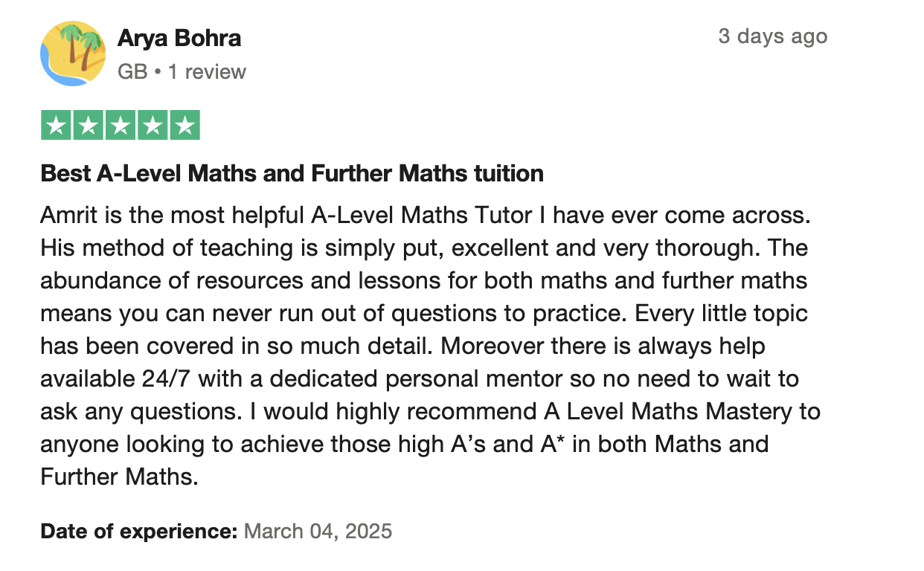924x571 pixels.
Task: Click the fourth green rating star
Action: click(152, 125)
